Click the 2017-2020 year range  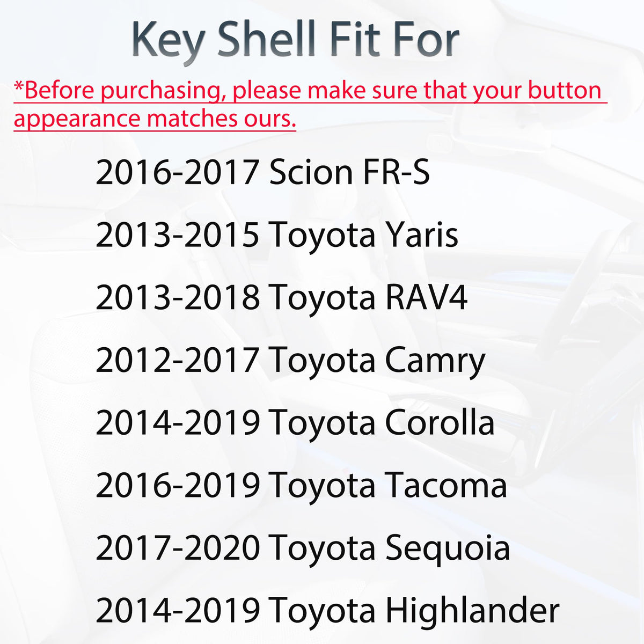pos(177,548)
